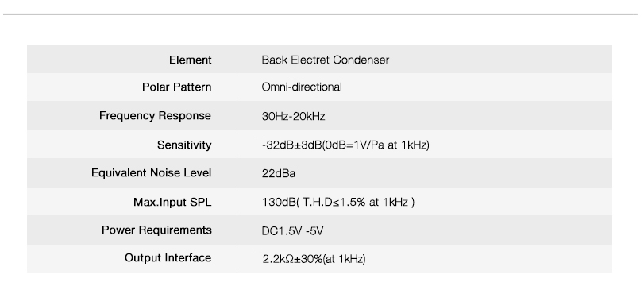Click the vertical divider line in table
This screenshot has height=298, width=644.
237,158
